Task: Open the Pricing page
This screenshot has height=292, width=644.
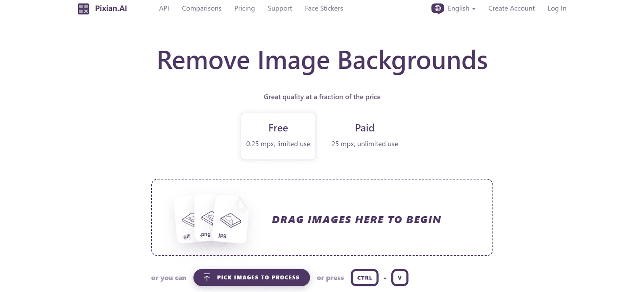Action: click(x=245, y=8)
